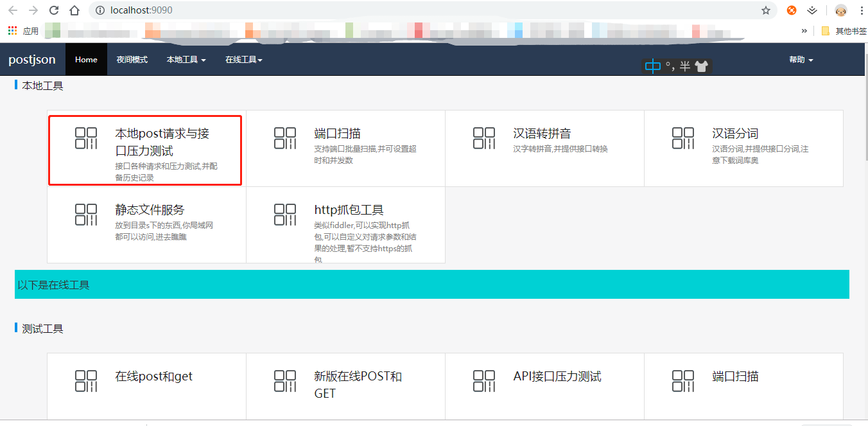This screenshot has width=868, height=426.
Task: Open the 新版在线POST和GET title link
Action: [x=358, y=385]
